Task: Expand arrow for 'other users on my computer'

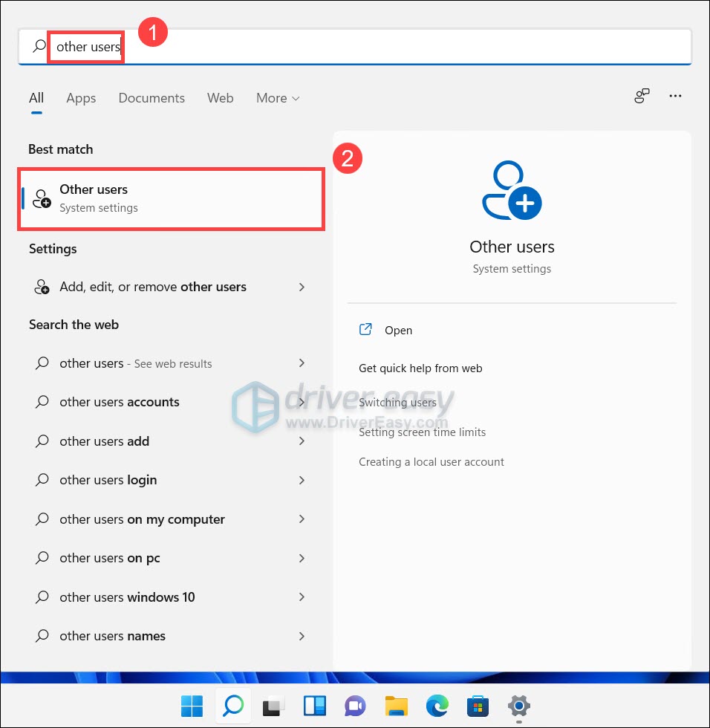Action: 302,519
